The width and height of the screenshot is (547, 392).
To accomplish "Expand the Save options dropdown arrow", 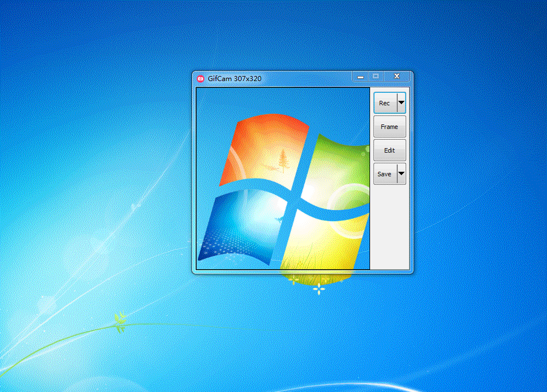I will point(402,174).
